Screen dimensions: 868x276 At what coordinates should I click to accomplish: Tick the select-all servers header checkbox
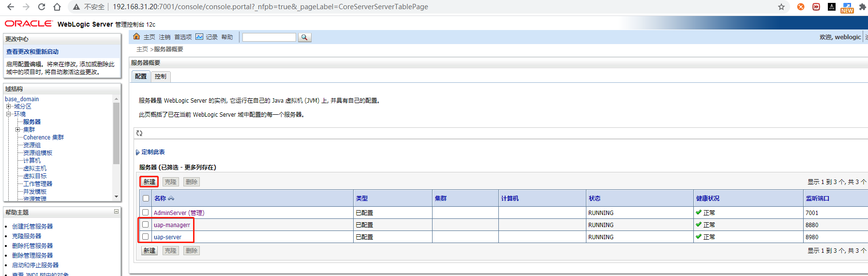pyautogui.click(x=146, y=199)
